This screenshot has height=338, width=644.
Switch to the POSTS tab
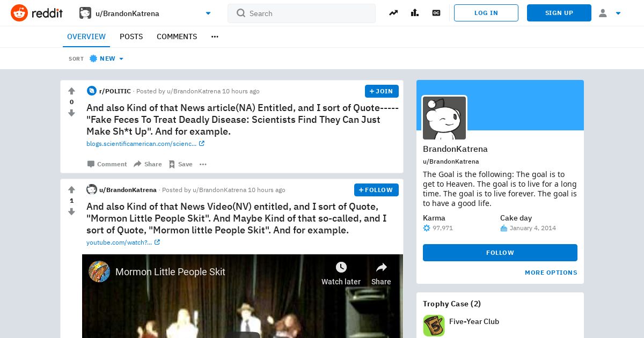(131, 36)
